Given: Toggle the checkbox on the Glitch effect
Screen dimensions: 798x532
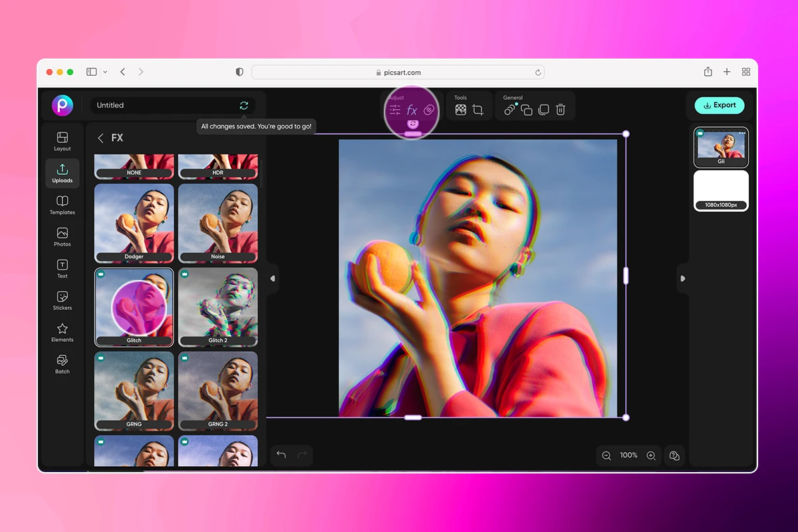Looking at the screenshot, I should pyautogui.click(x=101, y=273).
